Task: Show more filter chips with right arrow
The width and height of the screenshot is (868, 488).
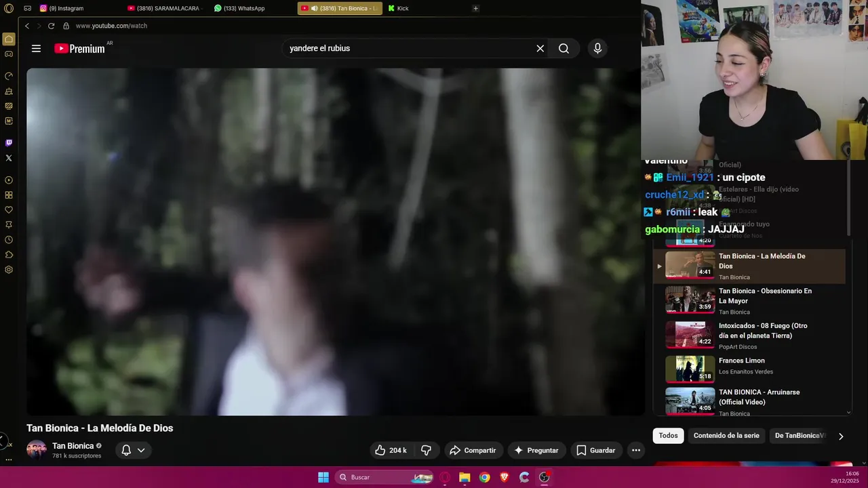Action: (x=841, y=436)
